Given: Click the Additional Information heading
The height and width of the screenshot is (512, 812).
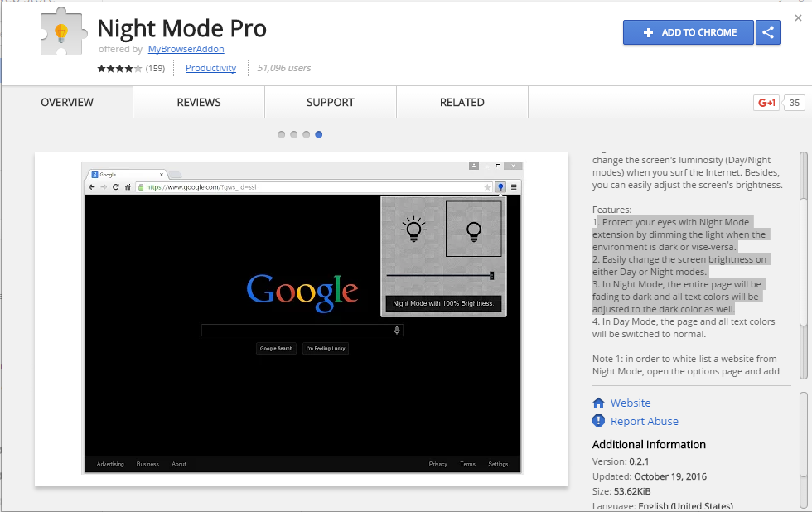Looking at the screenshot, I should click(649, 444).
